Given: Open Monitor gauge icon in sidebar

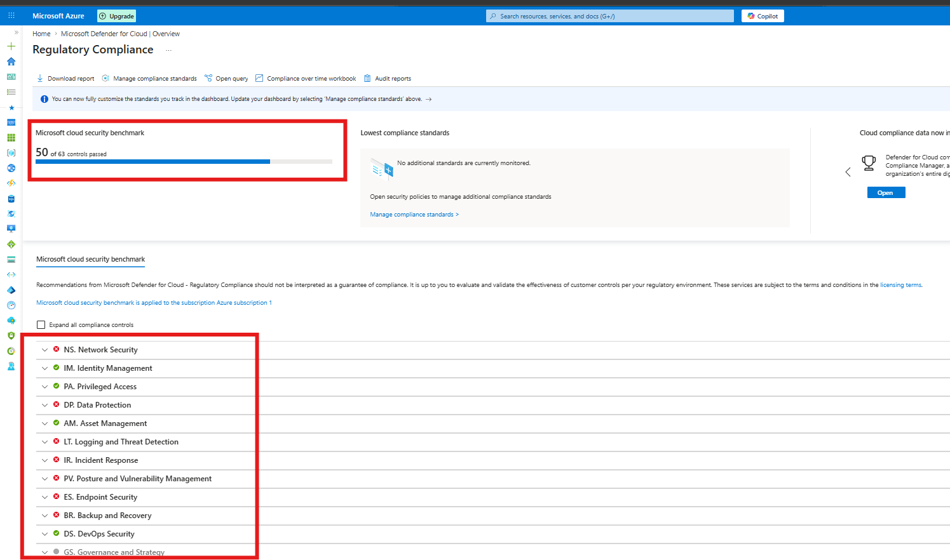Looking at the screenshot, I should [11, 305].
